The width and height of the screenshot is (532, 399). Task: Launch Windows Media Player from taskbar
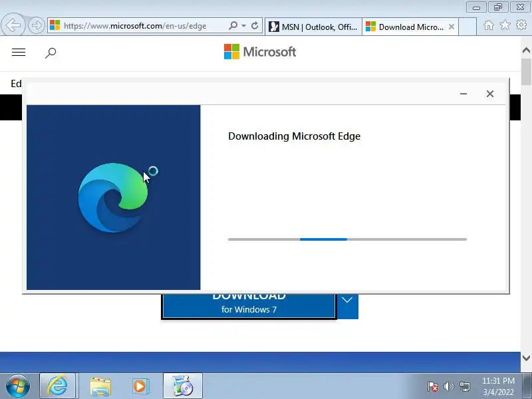click(x=140, y=386)
